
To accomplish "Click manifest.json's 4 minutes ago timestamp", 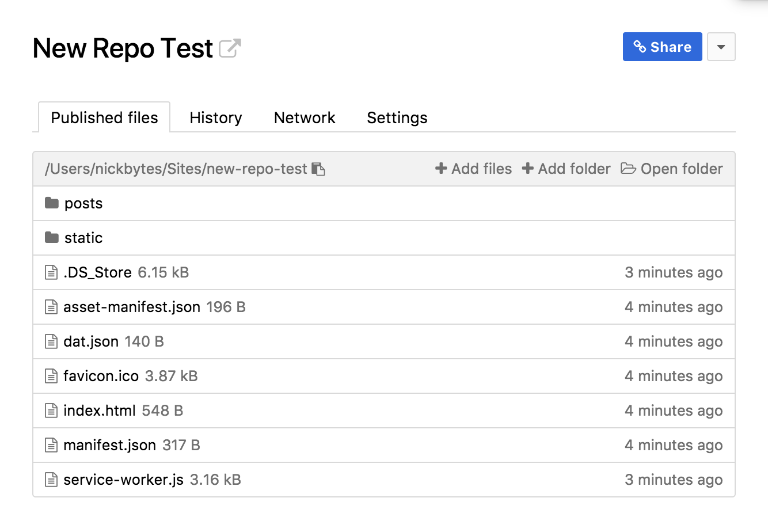I will [674, 445].
